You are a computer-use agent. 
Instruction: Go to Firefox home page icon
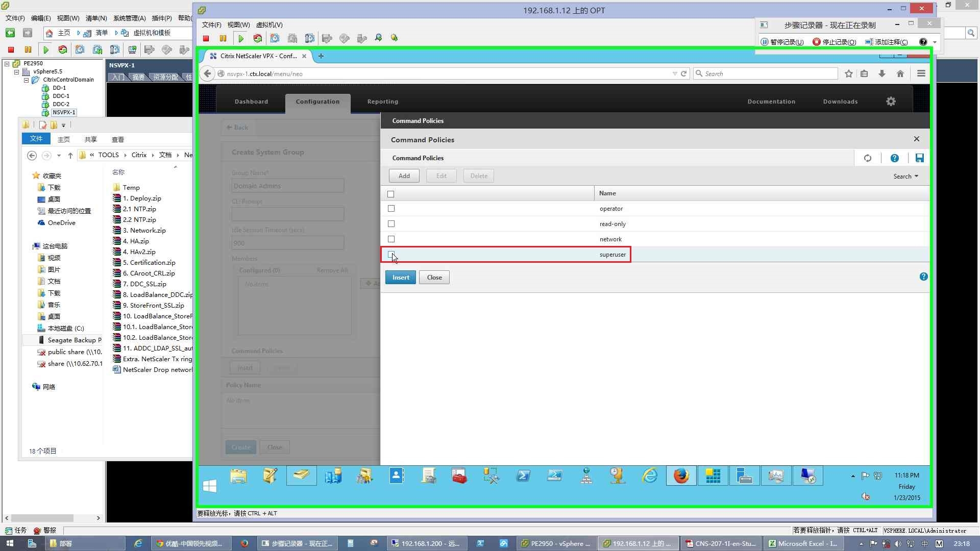pyautogui.click(x=900, y=73)
